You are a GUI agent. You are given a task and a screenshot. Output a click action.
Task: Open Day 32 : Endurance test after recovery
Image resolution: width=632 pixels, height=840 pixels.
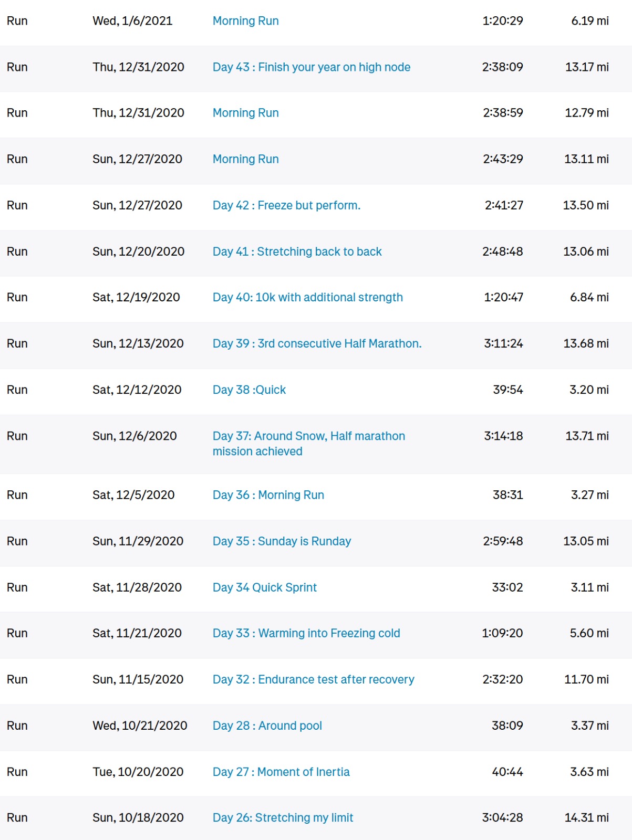(x=314, y=679)
